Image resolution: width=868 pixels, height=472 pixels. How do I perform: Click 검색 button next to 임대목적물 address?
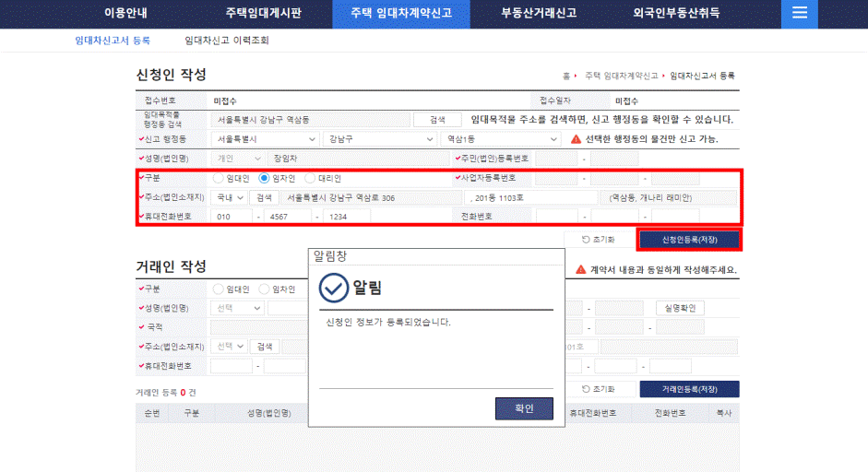(437, 120)
